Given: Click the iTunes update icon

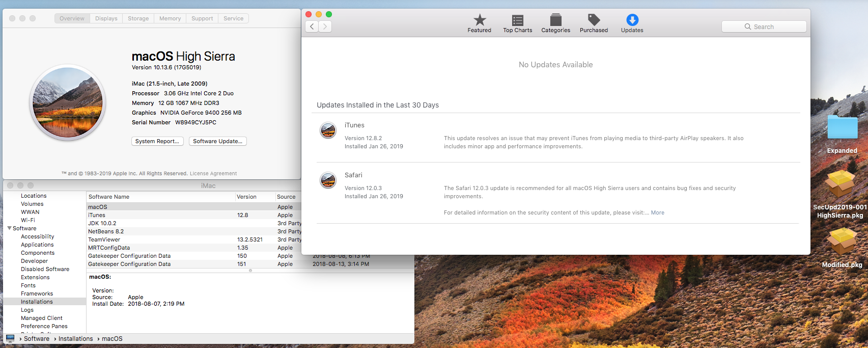Looking at the screenshot, I should coord(328,130).
